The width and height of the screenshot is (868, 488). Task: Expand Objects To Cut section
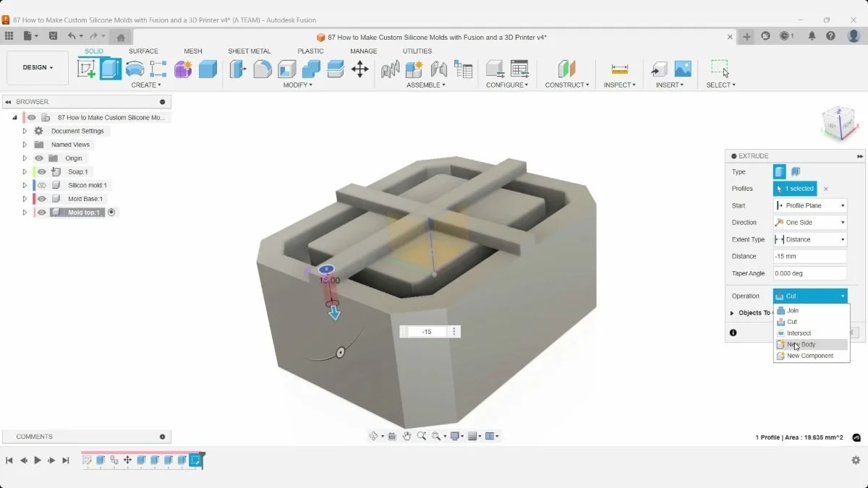point(732,313)
